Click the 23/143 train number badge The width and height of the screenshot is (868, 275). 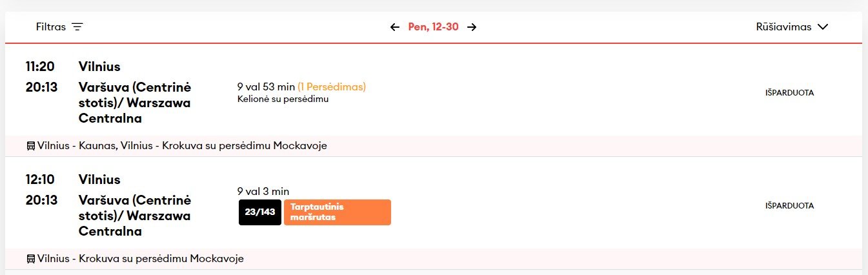point(260,212)
